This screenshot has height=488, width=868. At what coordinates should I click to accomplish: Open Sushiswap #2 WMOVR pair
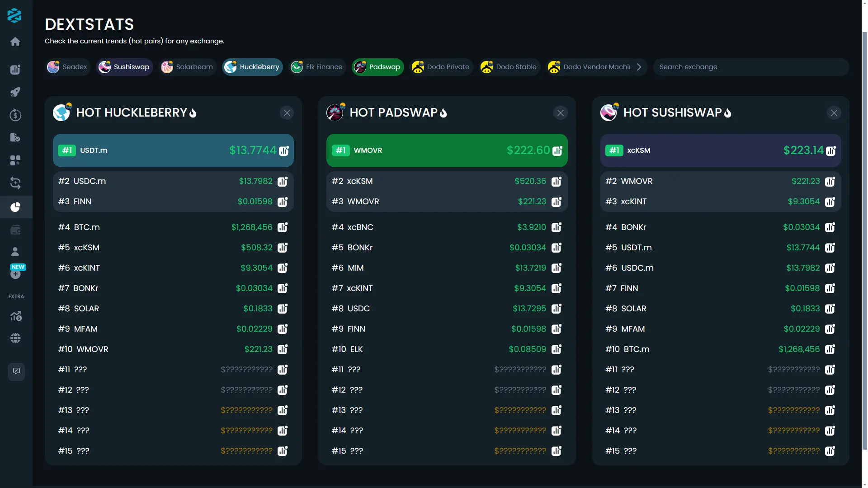click(721, 181)
